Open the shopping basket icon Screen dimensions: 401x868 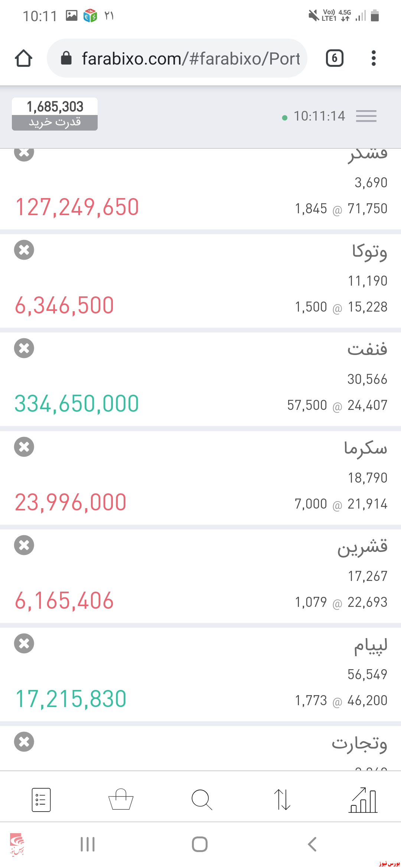pos(121,800)
